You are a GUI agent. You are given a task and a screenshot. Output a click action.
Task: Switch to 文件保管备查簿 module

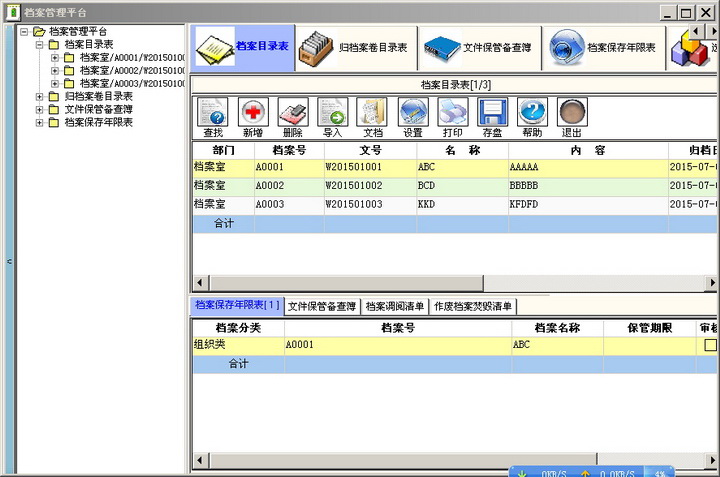point(480,48)
